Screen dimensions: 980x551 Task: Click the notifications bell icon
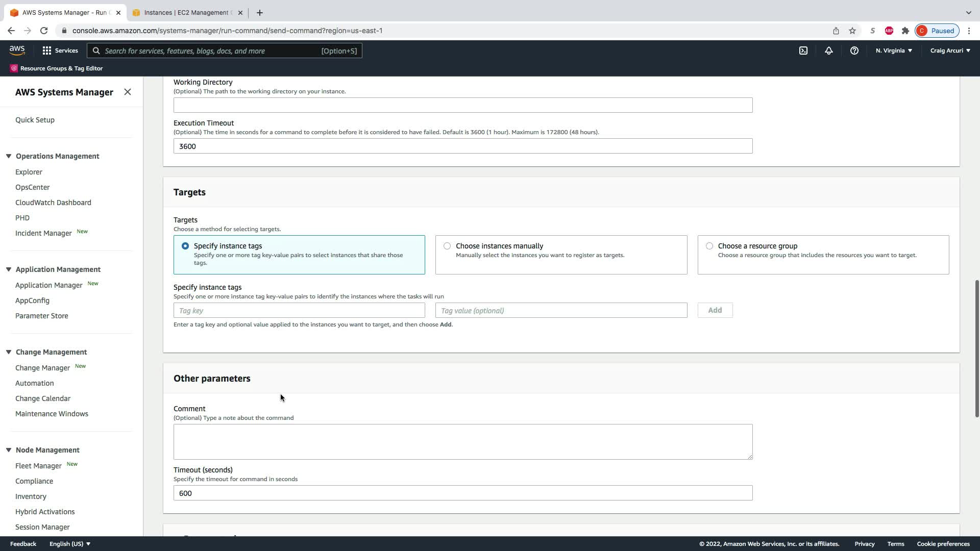pos(828,51)
